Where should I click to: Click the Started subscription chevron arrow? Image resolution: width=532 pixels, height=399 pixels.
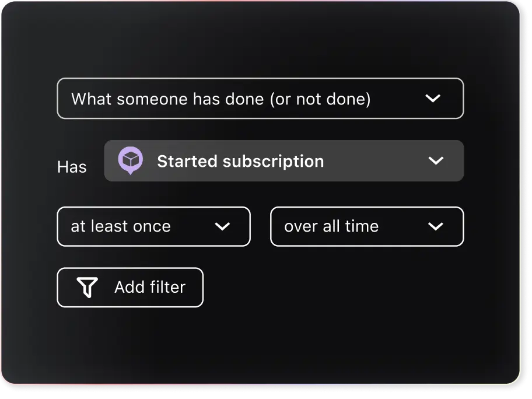[x=436, y=160]
